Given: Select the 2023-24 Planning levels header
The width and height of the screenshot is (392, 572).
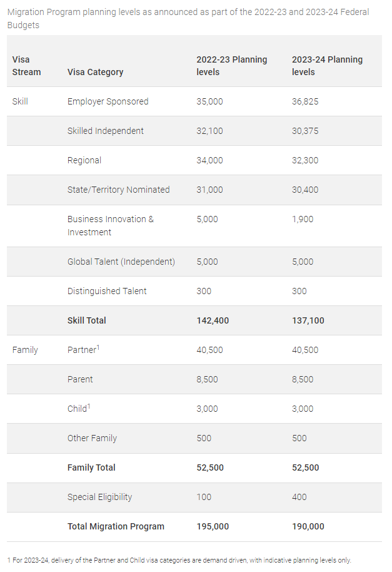Looking at the screenshot, I should tap(327, 66).
